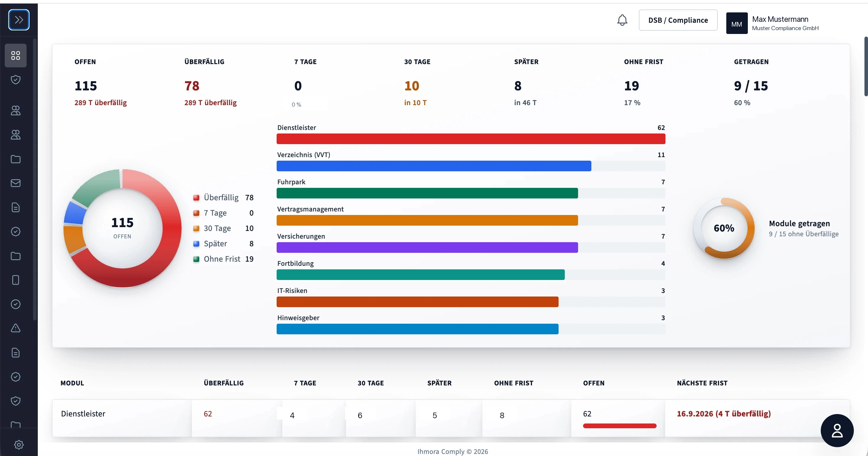Sort by the MODUL column header
Viewport: 868px width, 456px height.
[x=72, y=383]
